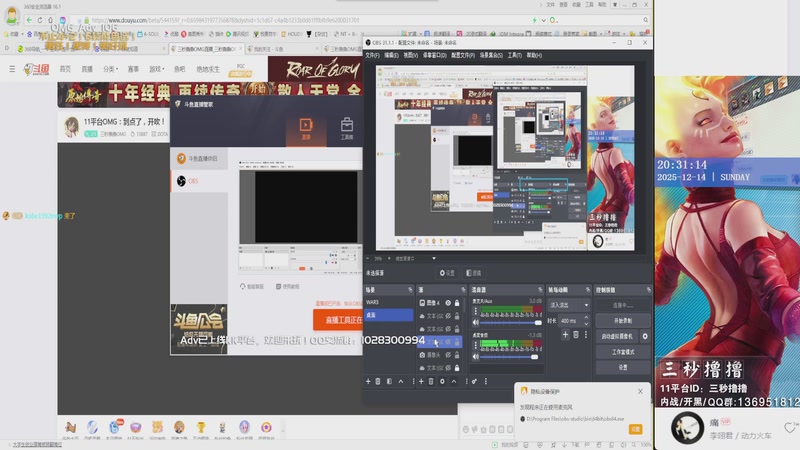Image resolution: width=800 pixels, height=450 pixels.
Task: Select the 直播 icon in the Douyu assistant window
Action: (x=306, y=129)
